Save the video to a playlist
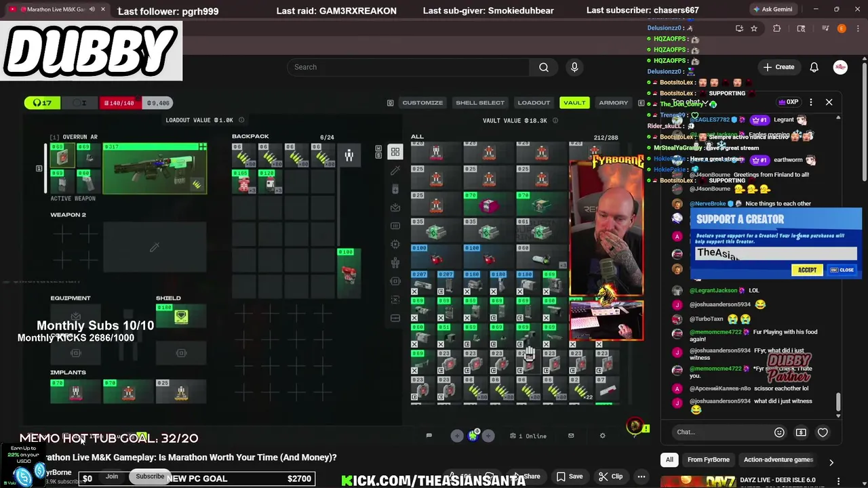This screenshot has height=488, width=868. pos(570,476)
